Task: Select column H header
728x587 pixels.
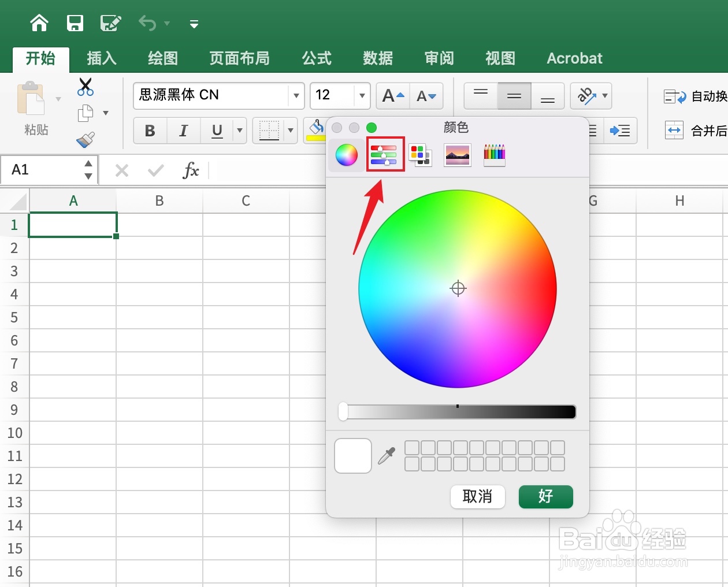Action: point(679,201)
